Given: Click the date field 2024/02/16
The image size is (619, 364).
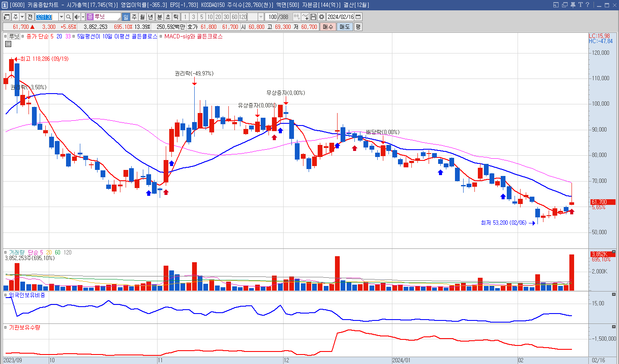Looking at the screenshot, I should pyautogui.click(x=341, y=17).
